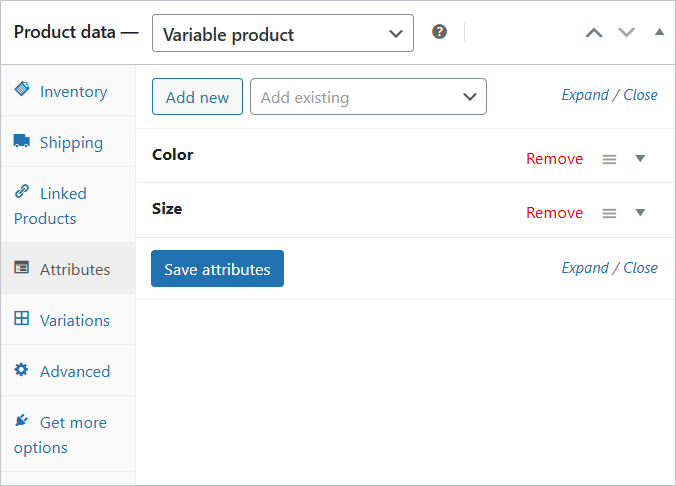
Task: Grab the Color attribute reorder handle
Action: [x=609, y=160]
